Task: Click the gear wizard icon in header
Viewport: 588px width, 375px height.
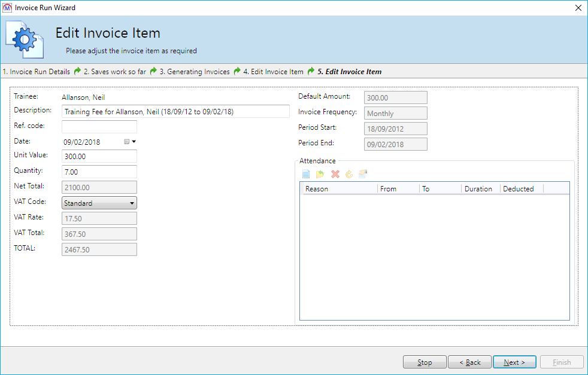Action: click(x=24, y=40)
